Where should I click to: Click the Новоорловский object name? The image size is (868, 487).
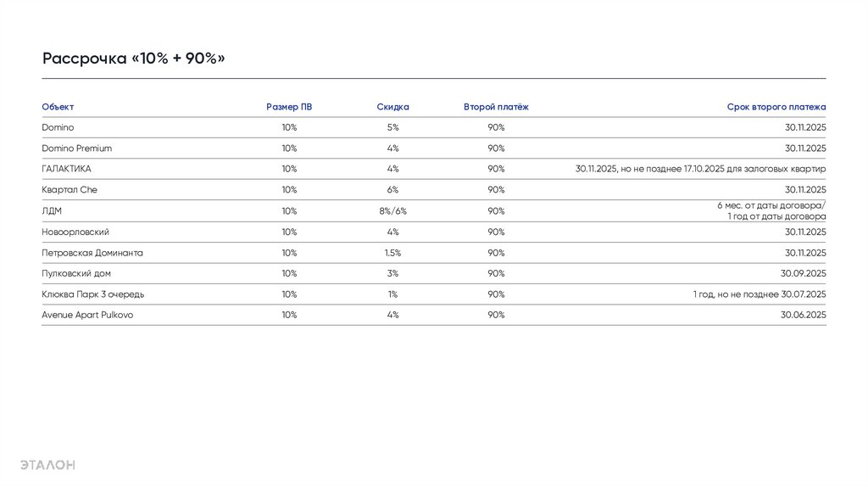pyautogui.click(x=75, y=232)
